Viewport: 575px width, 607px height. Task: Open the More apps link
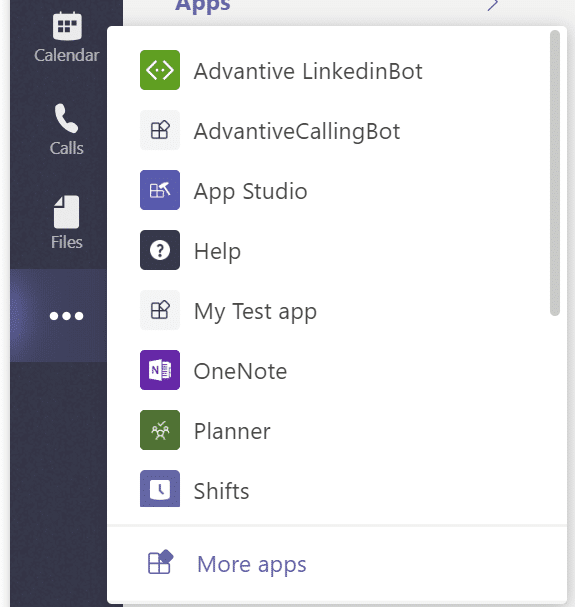coord(252,564)
